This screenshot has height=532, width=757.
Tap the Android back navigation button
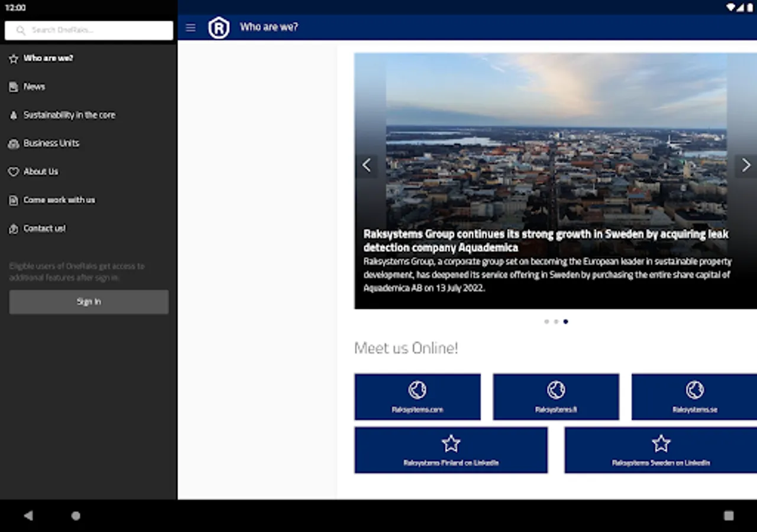(28, 515)
